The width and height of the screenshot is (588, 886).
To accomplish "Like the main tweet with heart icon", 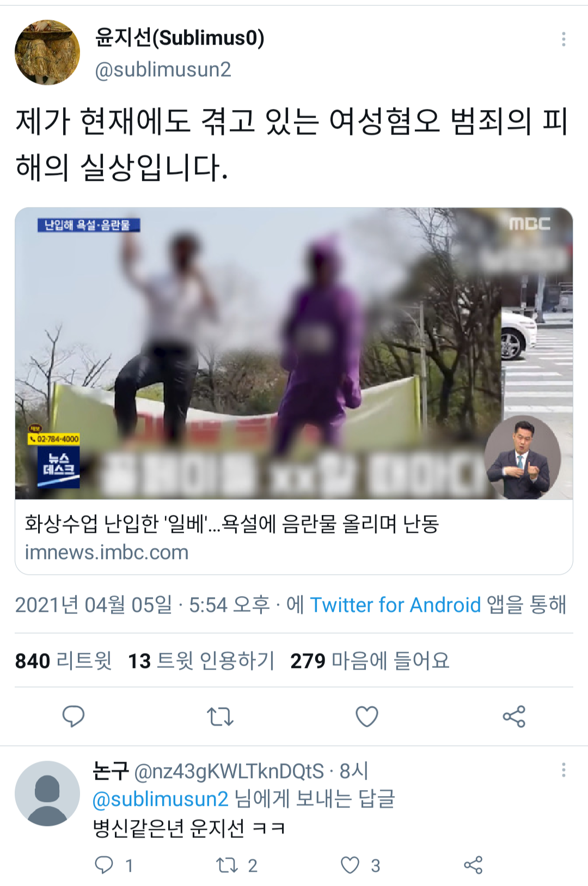I will coord(367,716).
